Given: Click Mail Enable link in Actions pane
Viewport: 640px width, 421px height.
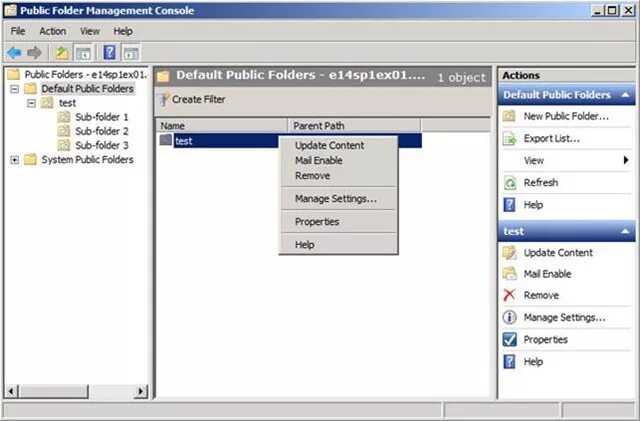Looking at the screenshot, I should (x=547, y=274).
